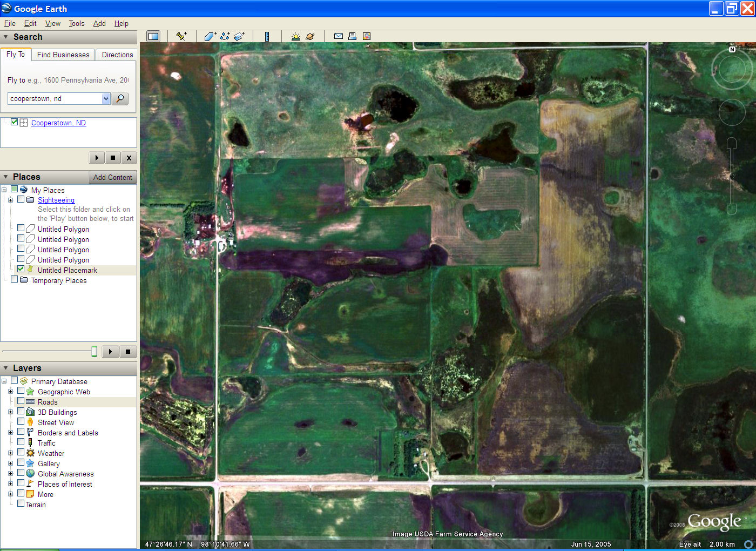This screenshot has width=756, height=551.
Task: Add a polygon from toolbar
Action: click(210, 36)
